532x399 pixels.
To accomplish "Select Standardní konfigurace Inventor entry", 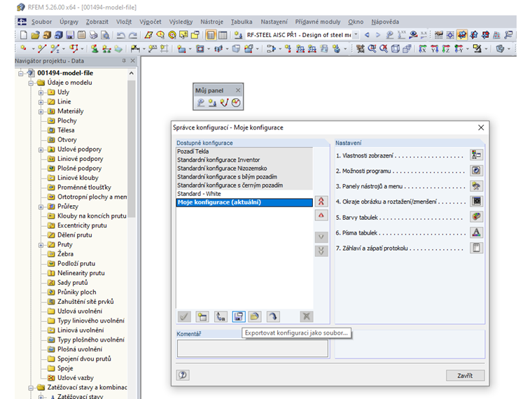I will pyautogui.click(x=244, y=160).
